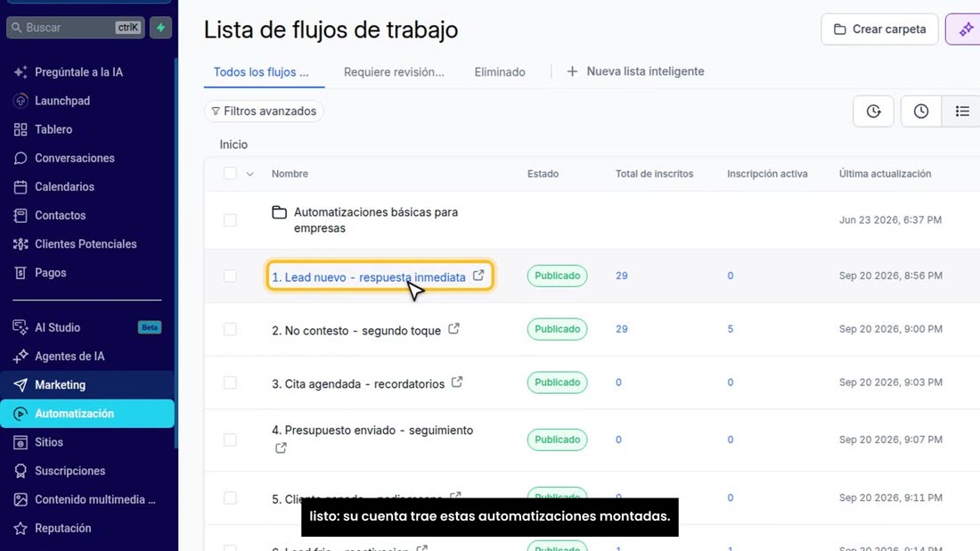Click the Contenido multimedia image icon
980x551 pixels.
click(20, 499)
